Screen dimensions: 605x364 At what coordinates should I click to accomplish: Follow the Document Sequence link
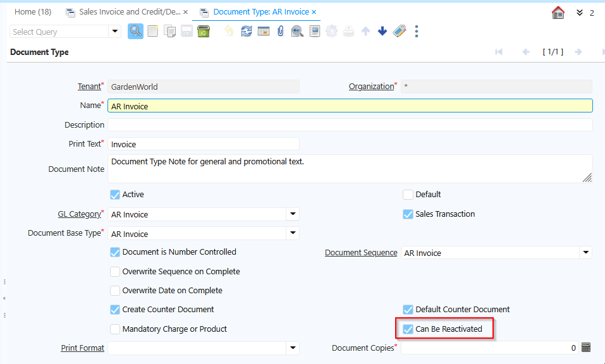pos(360,252)
